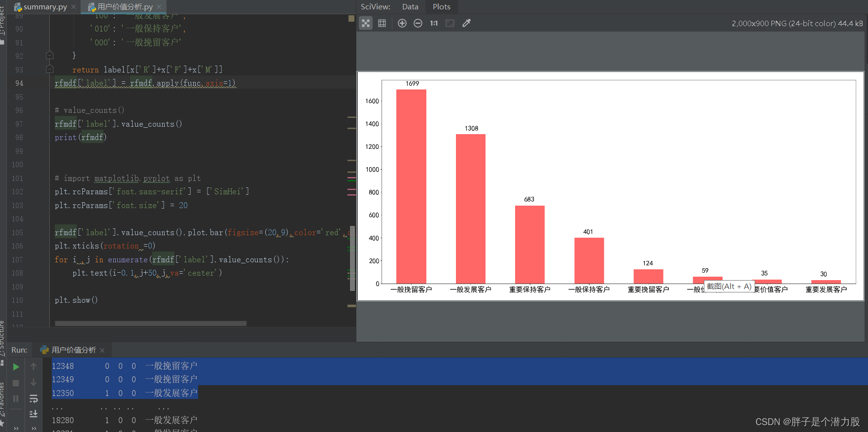The width and height of the screenshot is (868, 432).
Task: Click the warning marker at top of the editor's right gutter
Action: pyautogui.click(x=351, y=18)
